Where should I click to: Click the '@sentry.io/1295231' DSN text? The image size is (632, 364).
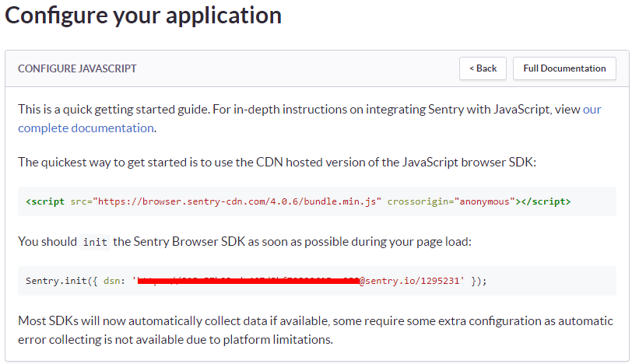click(409, 281)
